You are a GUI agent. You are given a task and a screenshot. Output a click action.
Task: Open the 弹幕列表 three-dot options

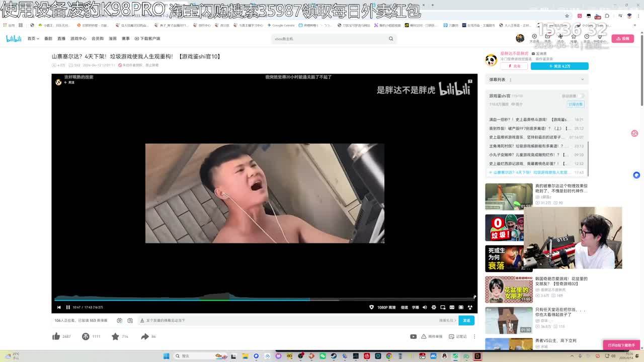tap(510, 79)
